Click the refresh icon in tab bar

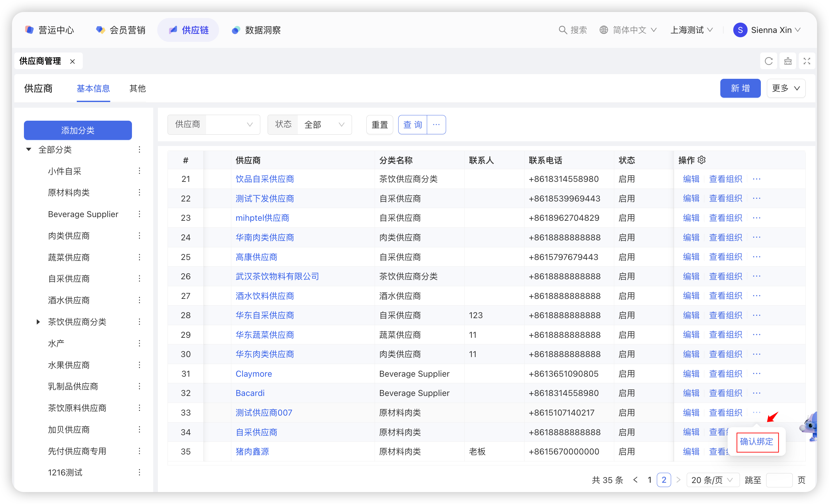(769, 61)
